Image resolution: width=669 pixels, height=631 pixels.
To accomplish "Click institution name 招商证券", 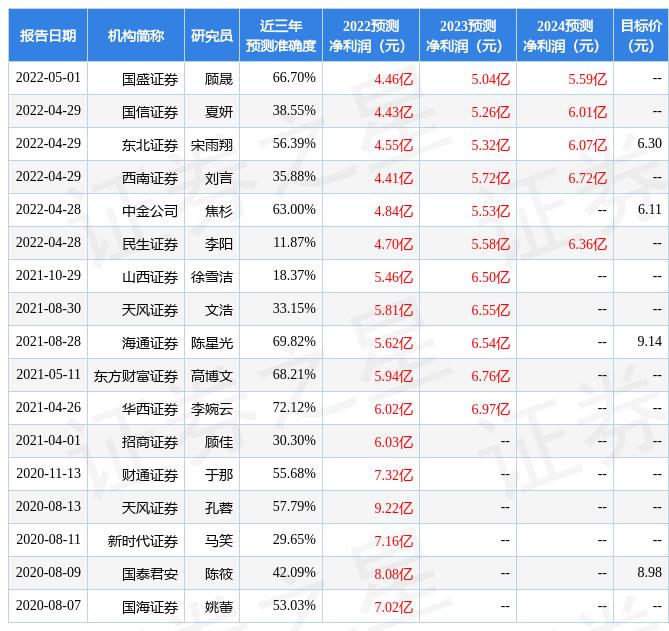I will (x=150, y=442).
